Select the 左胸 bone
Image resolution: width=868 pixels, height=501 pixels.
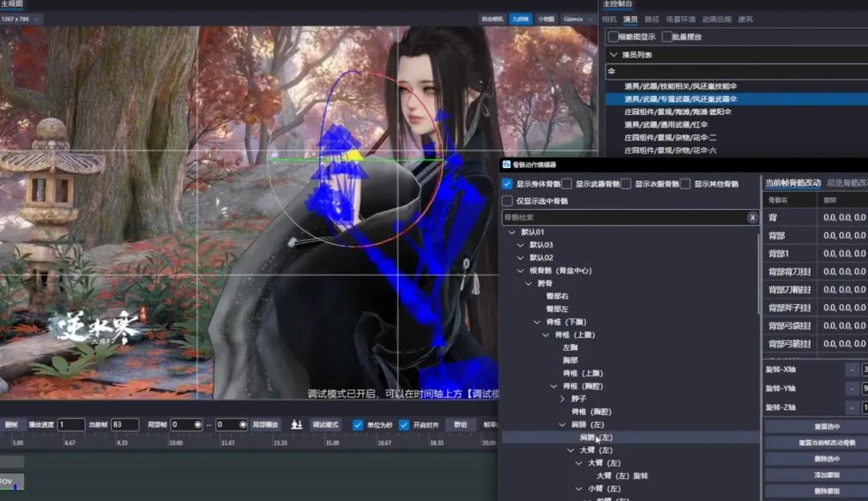coord(570,347)
